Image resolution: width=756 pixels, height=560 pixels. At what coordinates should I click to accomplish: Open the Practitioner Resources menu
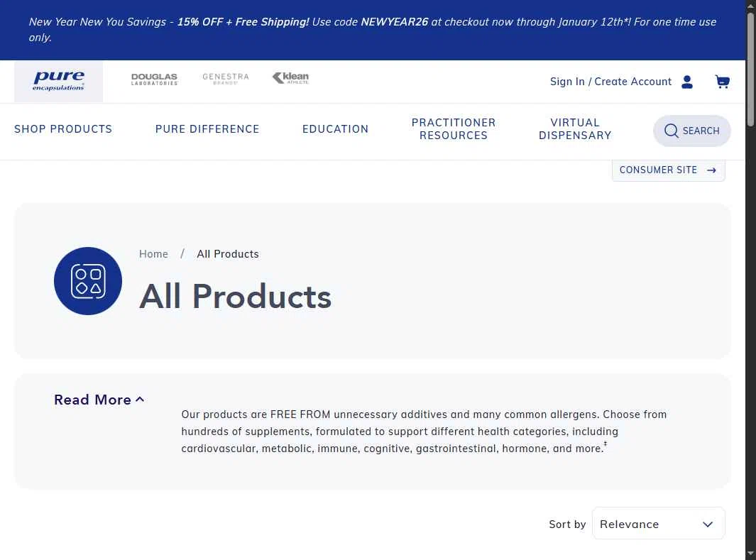(x=454, y=129)
